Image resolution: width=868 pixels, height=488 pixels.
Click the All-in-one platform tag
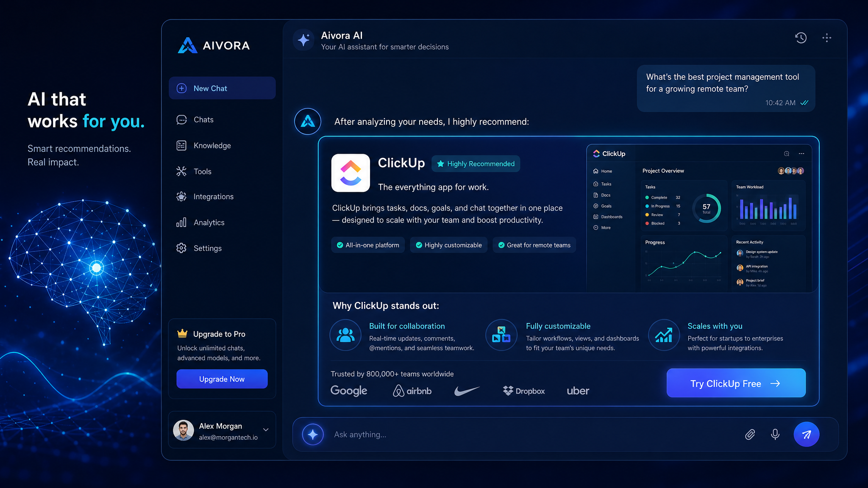coord(368,245)
